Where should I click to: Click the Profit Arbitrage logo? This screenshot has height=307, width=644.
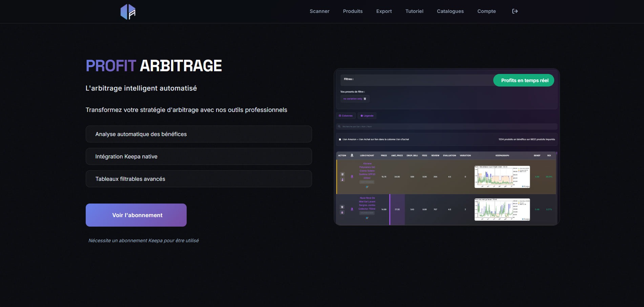(x=128, y=12)
